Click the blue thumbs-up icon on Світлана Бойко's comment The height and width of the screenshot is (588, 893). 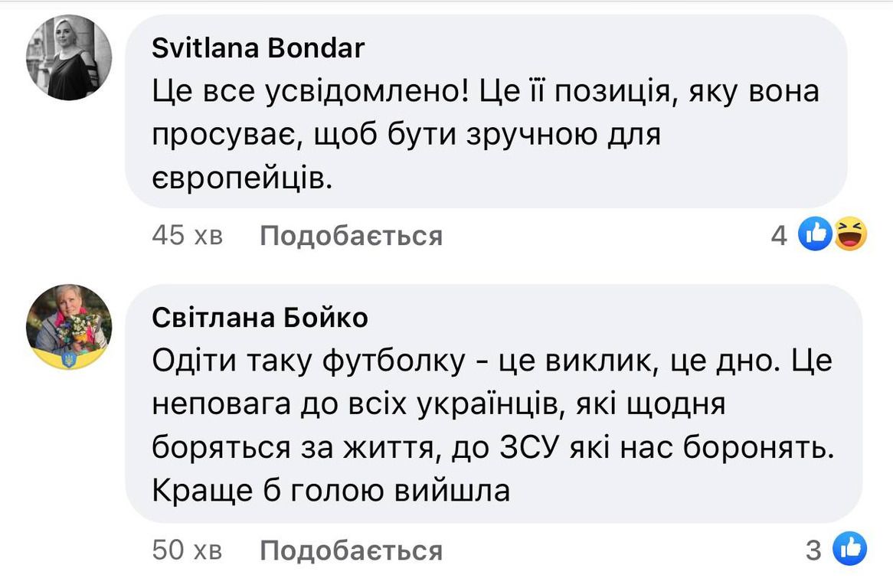[849, 549]
